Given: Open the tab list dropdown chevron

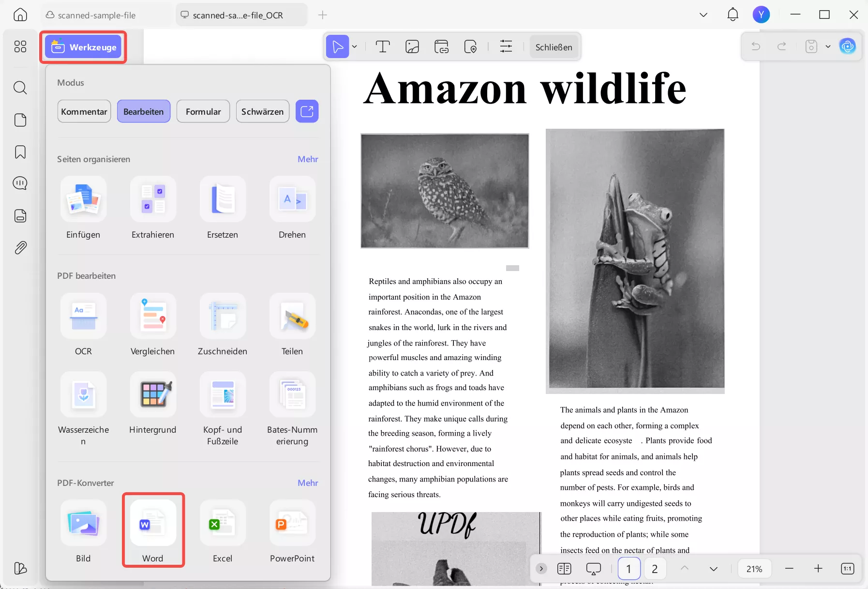Looking at the screenshot, I should [x=703, y=15].
